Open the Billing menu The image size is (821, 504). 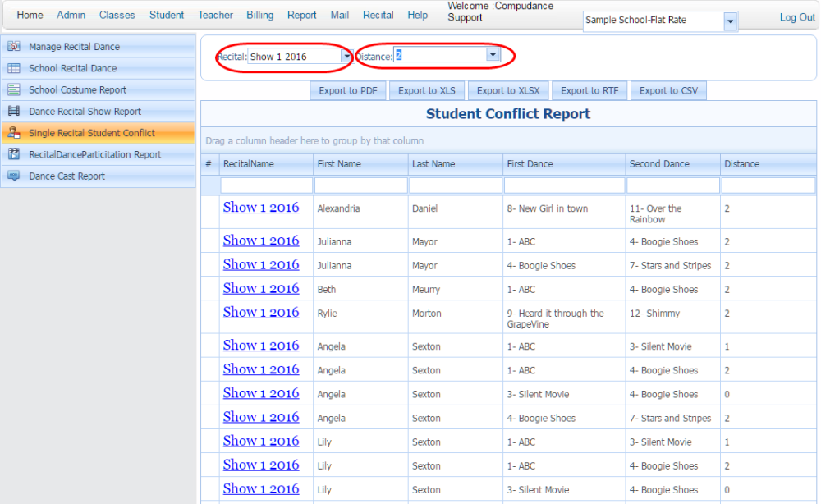tap(259, 15)
